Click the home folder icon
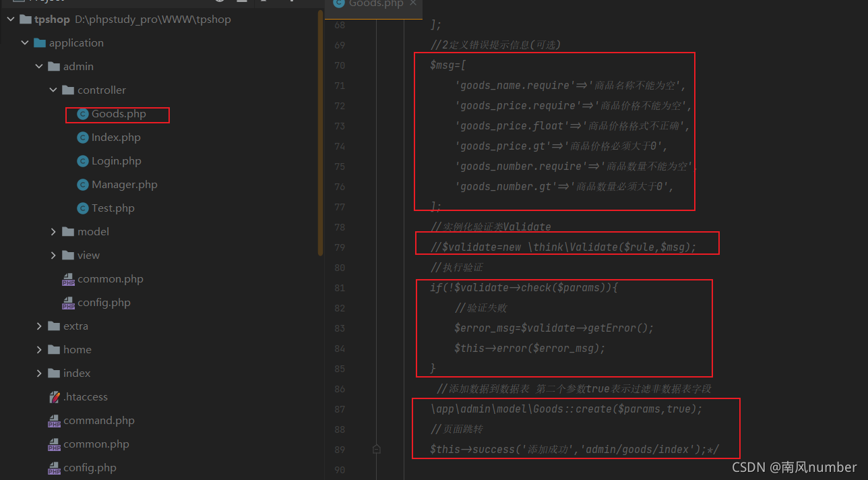Image resolution: width=868 pixels, height=480 pixels. (54, 350)
